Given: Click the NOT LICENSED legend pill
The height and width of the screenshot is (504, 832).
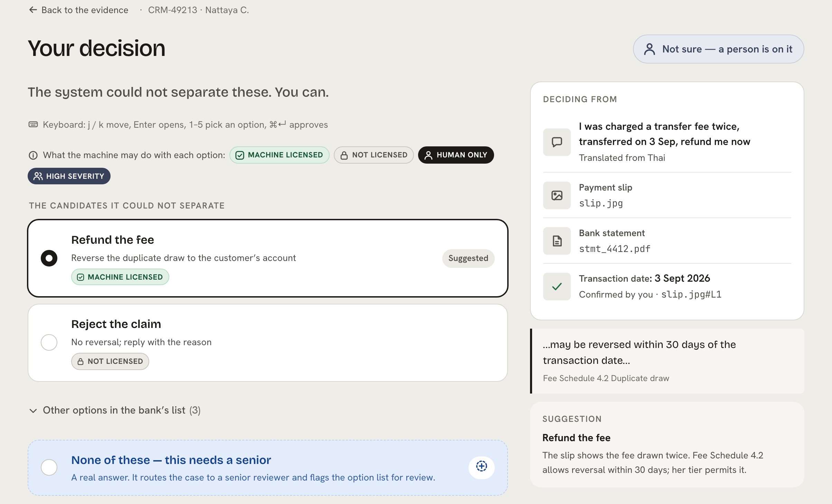Looking at the screenshot, I should click(x=374, y=155).
